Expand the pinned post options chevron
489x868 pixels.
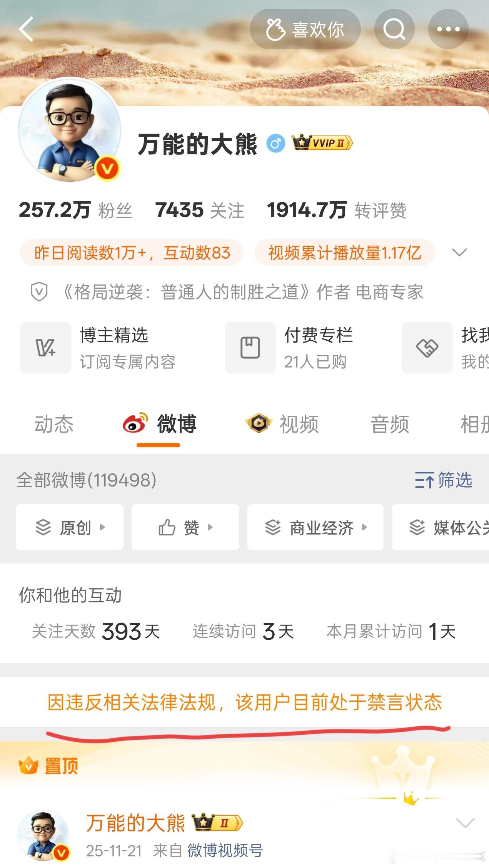click(x=465, y=823)
